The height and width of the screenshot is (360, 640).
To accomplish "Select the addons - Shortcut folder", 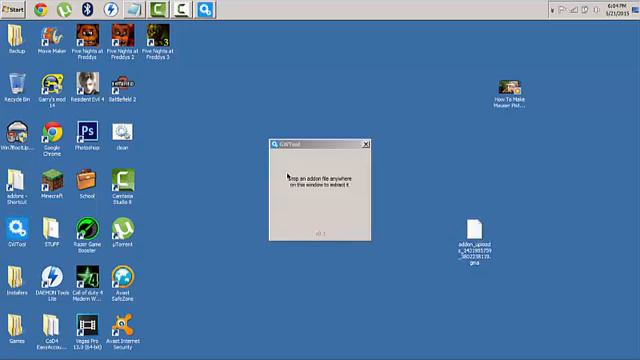I will 17,187.
